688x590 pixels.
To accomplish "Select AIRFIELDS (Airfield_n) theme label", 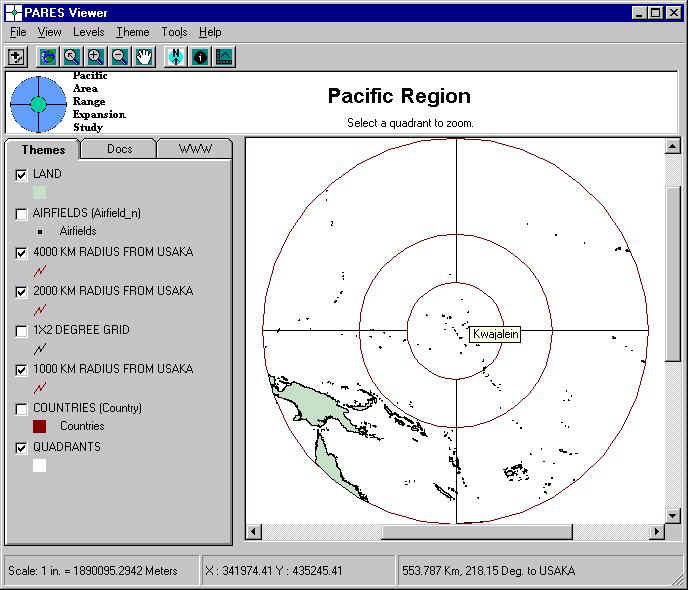I will tap(87, 213).
